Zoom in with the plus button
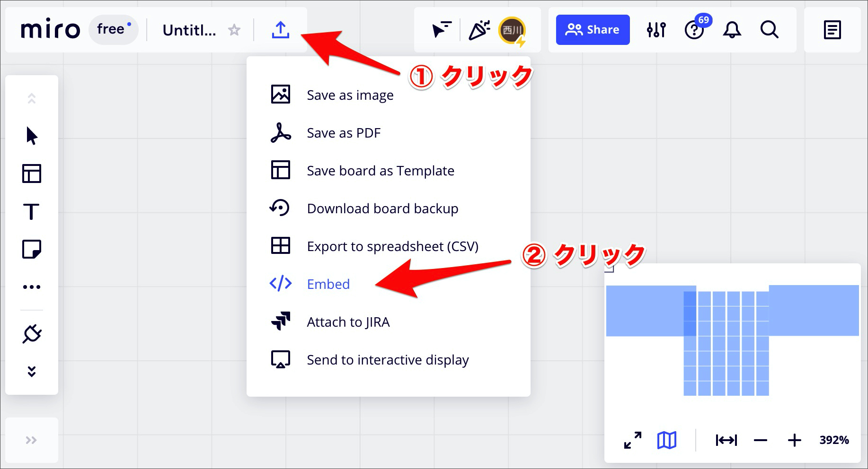The image size is (868, 469). (x=794, y=440)
